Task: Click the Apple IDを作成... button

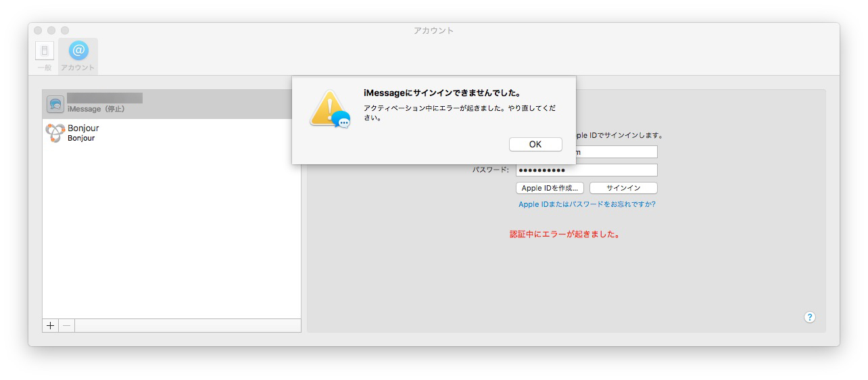Action: pyautogui.click(x=550, y=188)
